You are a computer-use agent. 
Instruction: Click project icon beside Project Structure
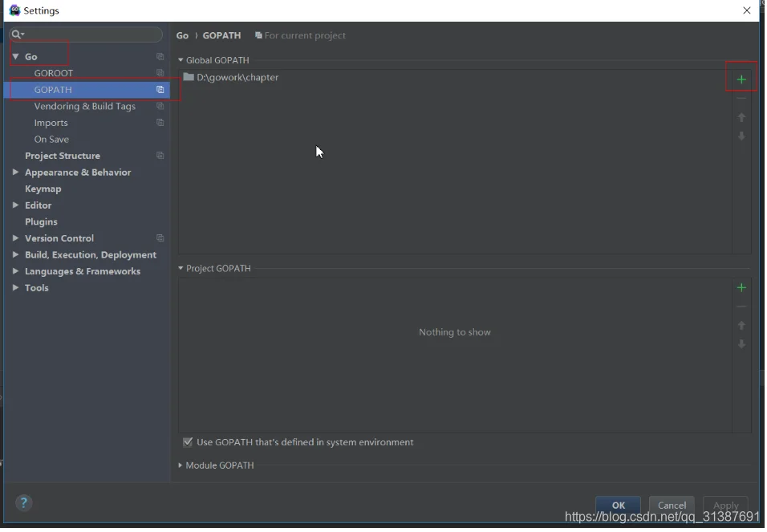(160, 156)
